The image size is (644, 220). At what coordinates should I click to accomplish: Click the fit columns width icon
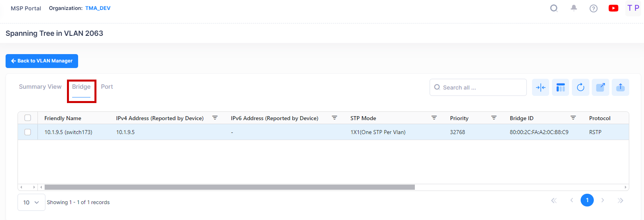click(540, 88)
